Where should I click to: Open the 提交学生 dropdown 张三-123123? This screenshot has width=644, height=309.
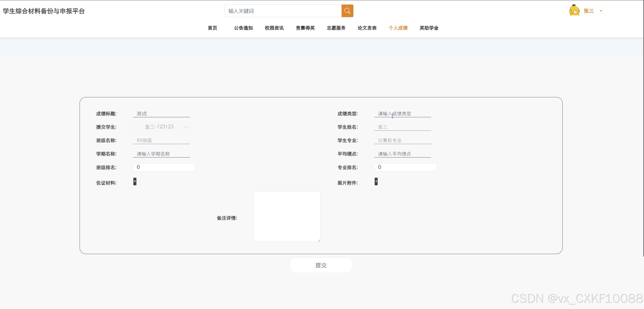click(x=161, y=127)
